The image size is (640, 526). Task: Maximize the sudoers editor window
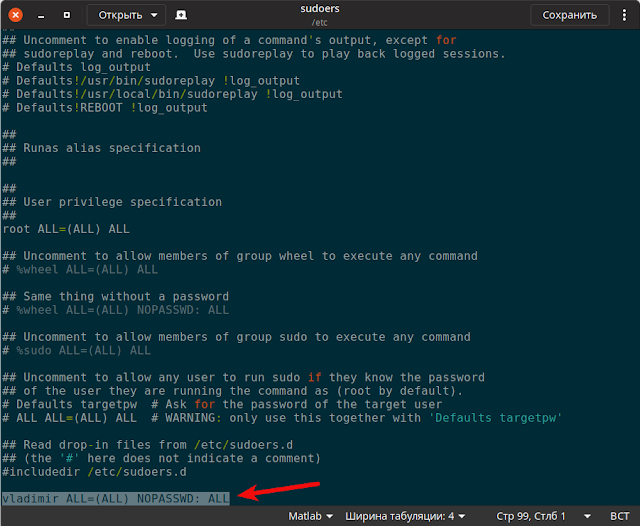point(67,15)
